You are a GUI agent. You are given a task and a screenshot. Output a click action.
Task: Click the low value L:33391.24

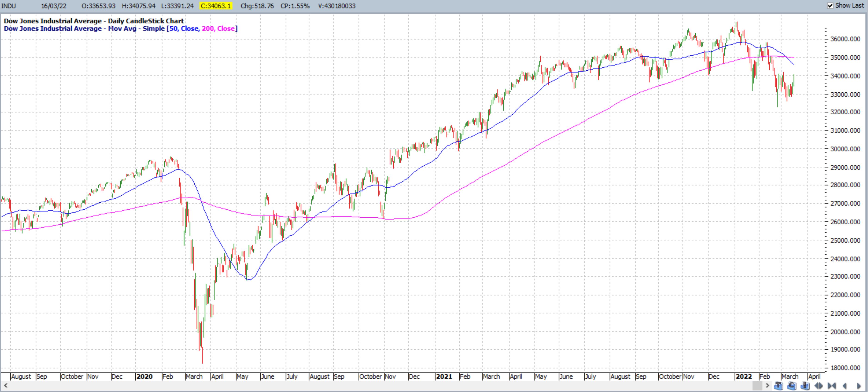[178, 6]
